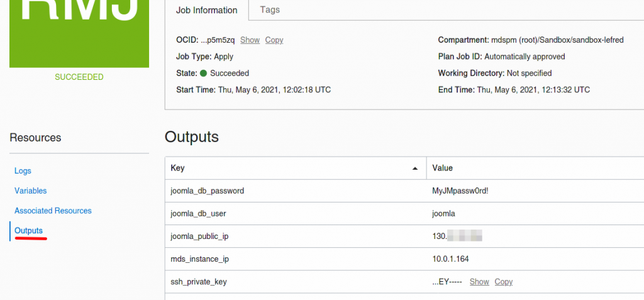Show the full OCID value

click(x=250, y=40)
